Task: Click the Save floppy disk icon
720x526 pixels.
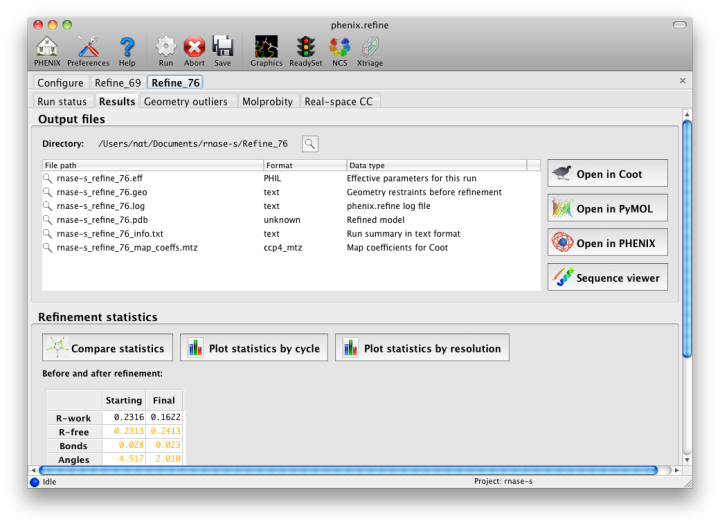Action: pyautogui.click(x=222, y=47)
